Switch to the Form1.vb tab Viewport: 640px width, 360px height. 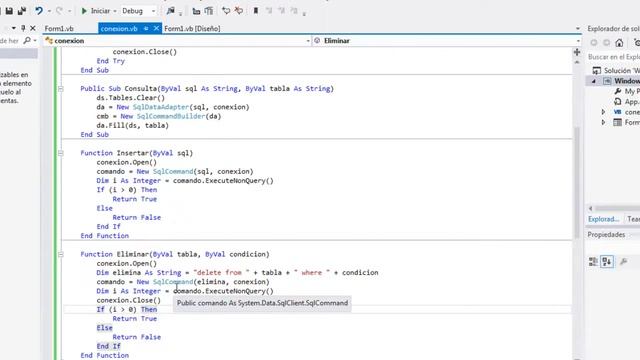click(59, 29)
